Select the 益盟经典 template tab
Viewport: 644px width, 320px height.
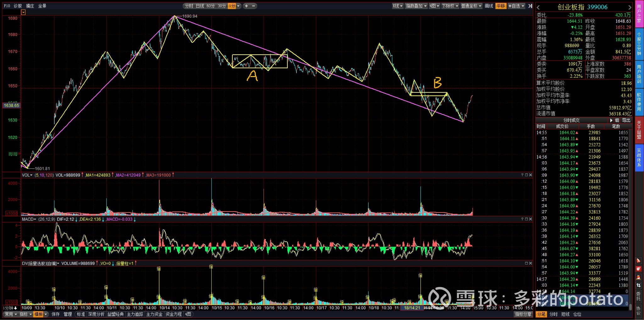[x=115, y=314]
